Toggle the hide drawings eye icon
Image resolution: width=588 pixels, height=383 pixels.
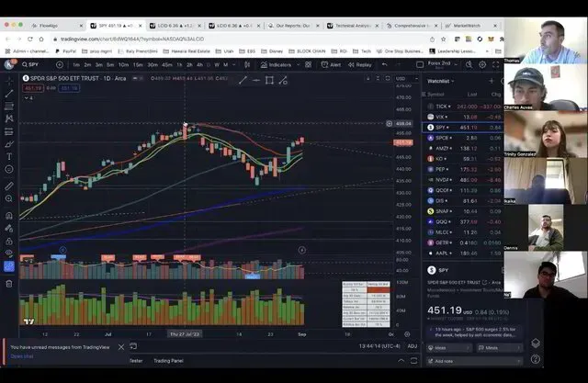click(9, 253)
